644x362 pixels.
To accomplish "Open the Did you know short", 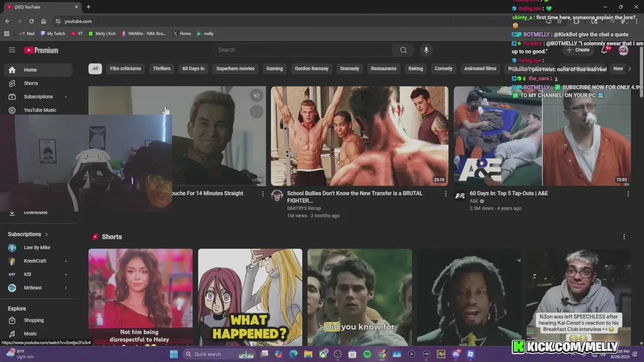I will [360, 297].
